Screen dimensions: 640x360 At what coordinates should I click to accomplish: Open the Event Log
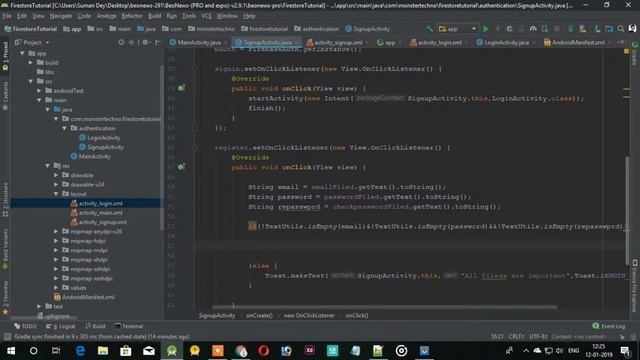[609, 326]
